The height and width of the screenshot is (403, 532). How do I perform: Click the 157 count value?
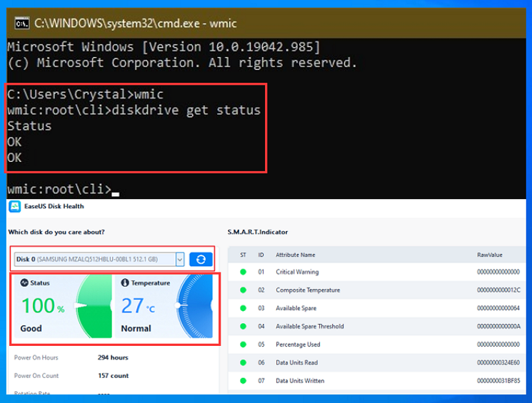click(x=114, y=376)
